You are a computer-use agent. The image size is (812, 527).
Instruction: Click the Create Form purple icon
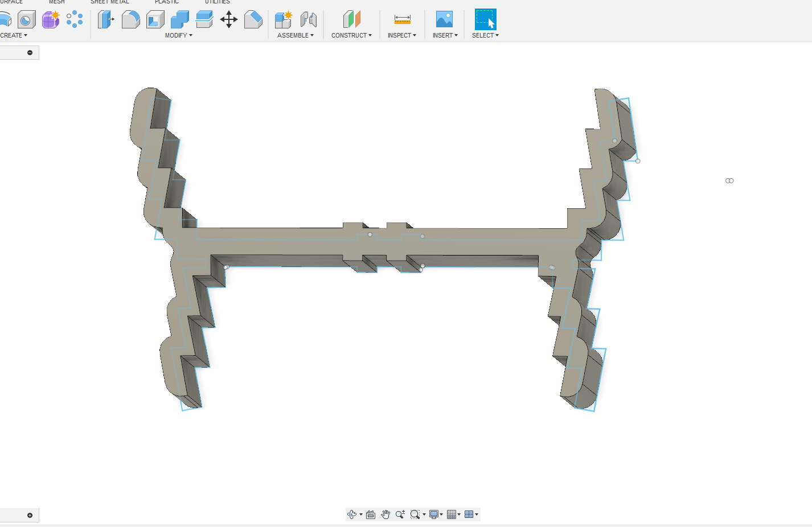coord(51,20)
